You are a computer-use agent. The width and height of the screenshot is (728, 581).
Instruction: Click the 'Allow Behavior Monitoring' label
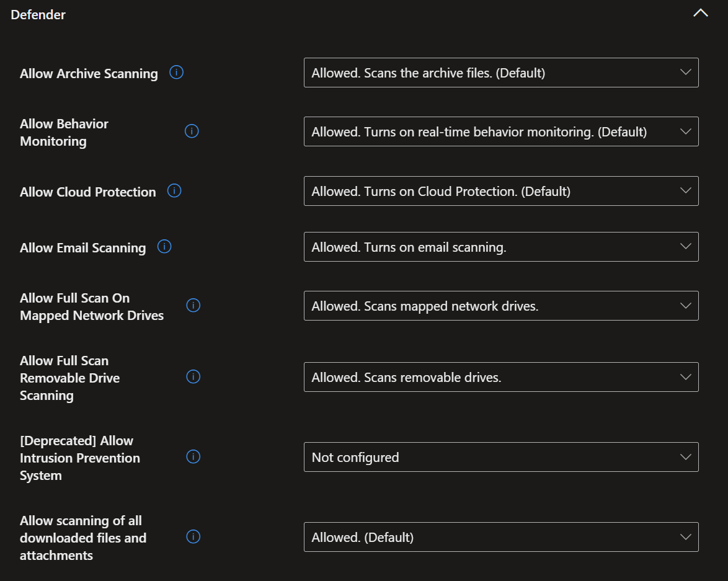64,132
